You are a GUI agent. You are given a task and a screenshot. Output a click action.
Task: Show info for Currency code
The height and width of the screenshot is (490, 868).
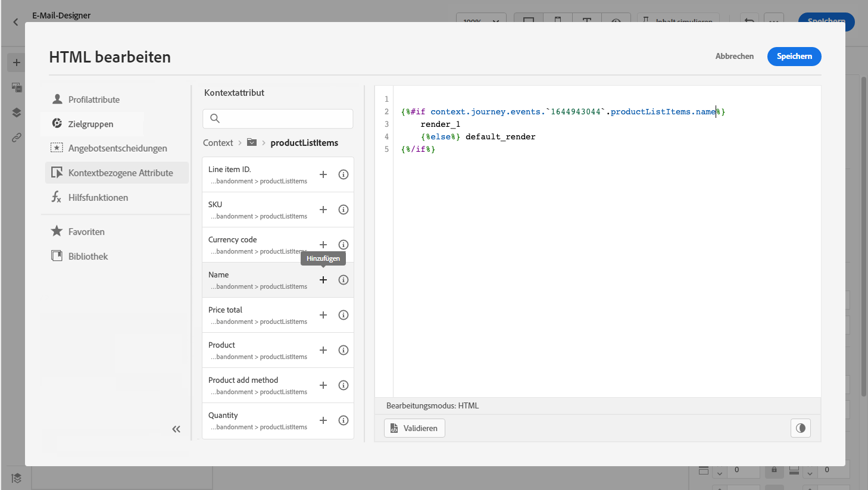point(344,245)
